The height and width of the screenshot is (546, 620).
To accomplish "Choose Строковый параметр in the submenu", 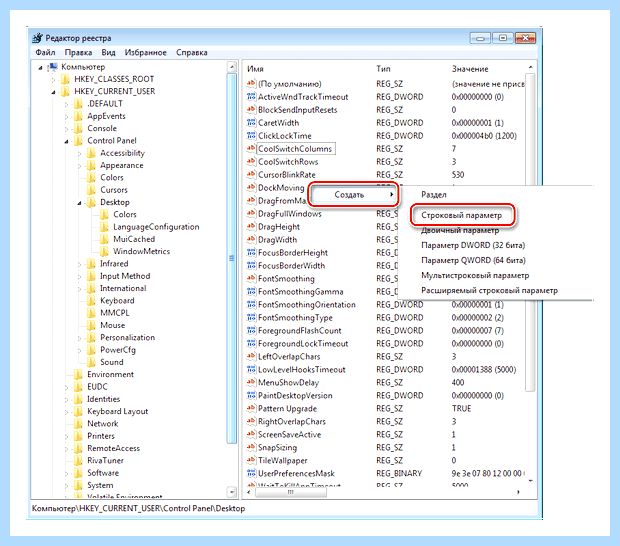I will (461, 215).
